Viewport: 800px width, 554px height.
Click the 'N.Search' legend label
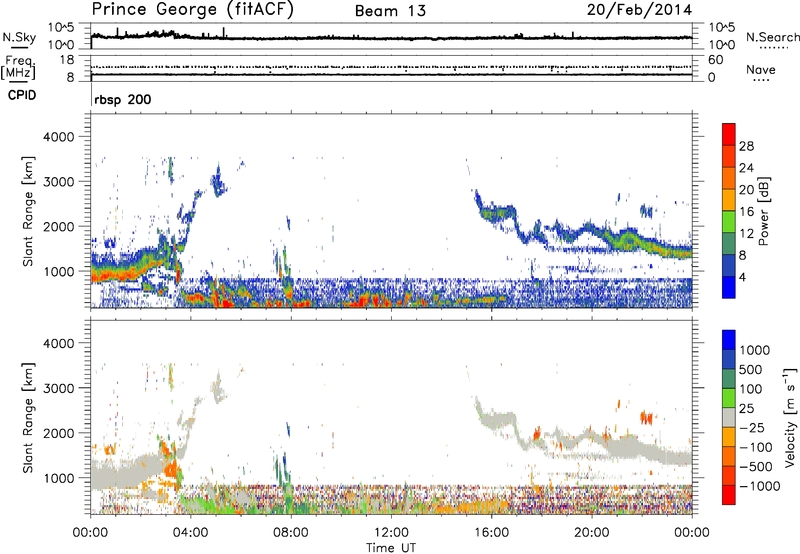pyautogui.click(x=772, y=37)
